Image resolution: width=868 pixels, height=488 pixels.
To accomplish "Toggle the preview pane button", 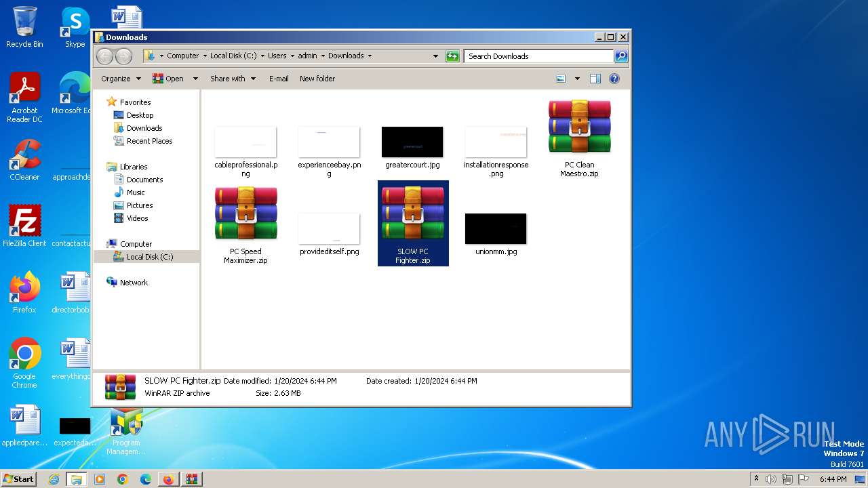I will [595, 79].
